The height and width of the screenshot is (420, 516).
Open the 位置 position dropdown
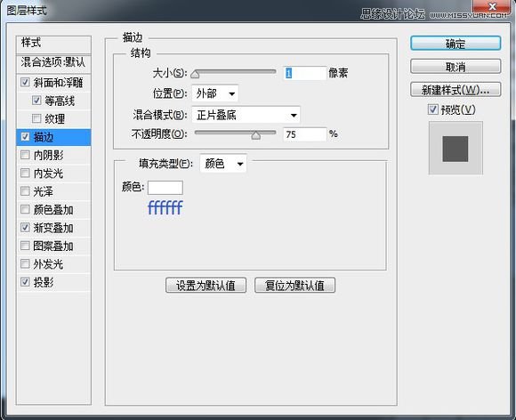(215, 93)
